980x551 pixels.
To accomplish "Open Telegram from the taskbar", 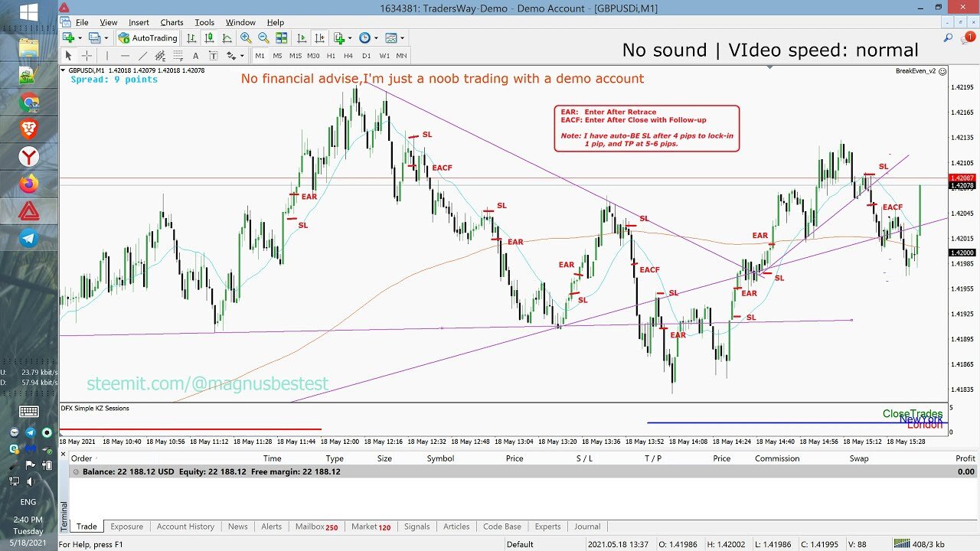I will [x=29, y=239].
